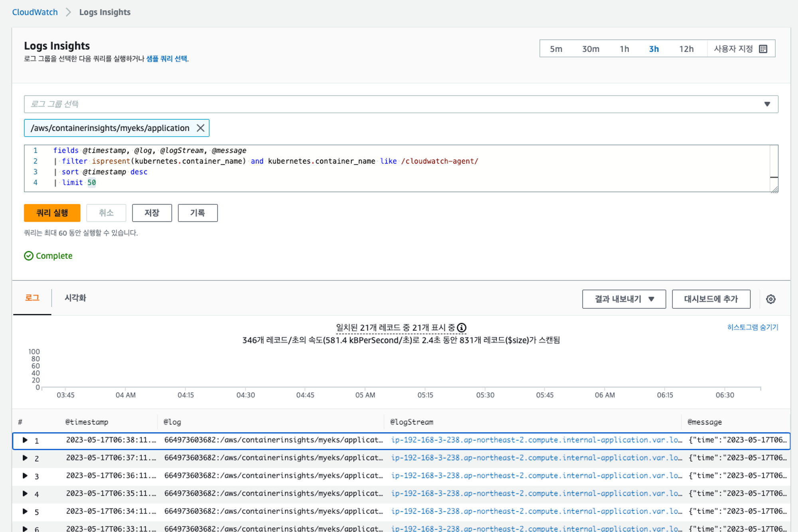Viewport: 798px width, 532px height.
Task: Open log stream link in row 2
Action: pos(536,458)
